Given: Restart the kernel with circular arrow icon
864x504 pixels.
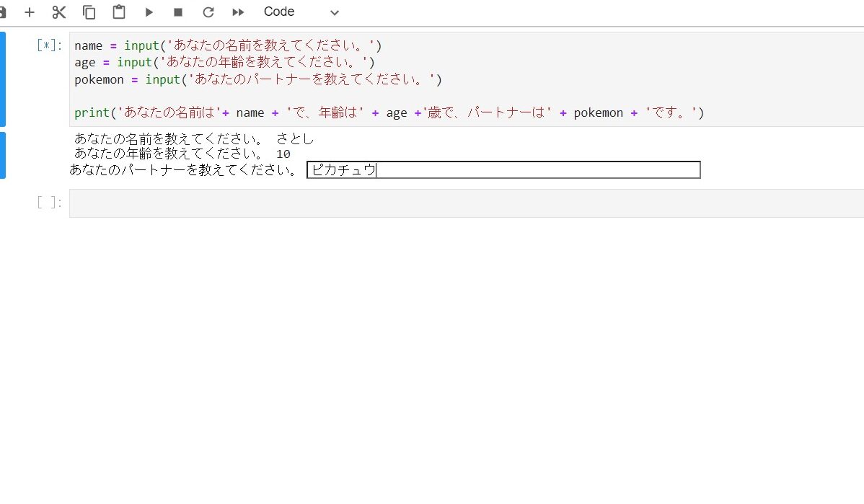Looking at the screenshot, I should [x=208, y=12].
